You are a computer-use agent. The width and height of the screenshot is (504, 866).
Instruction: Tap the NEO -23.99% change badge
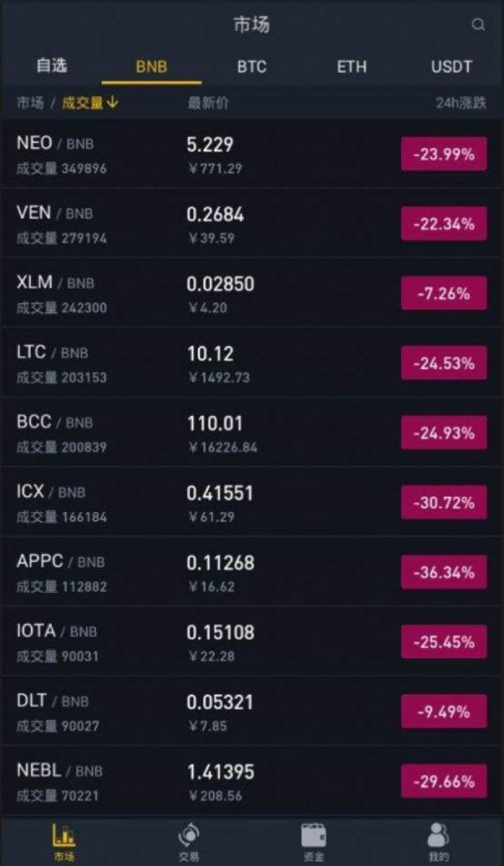[444, 154]
